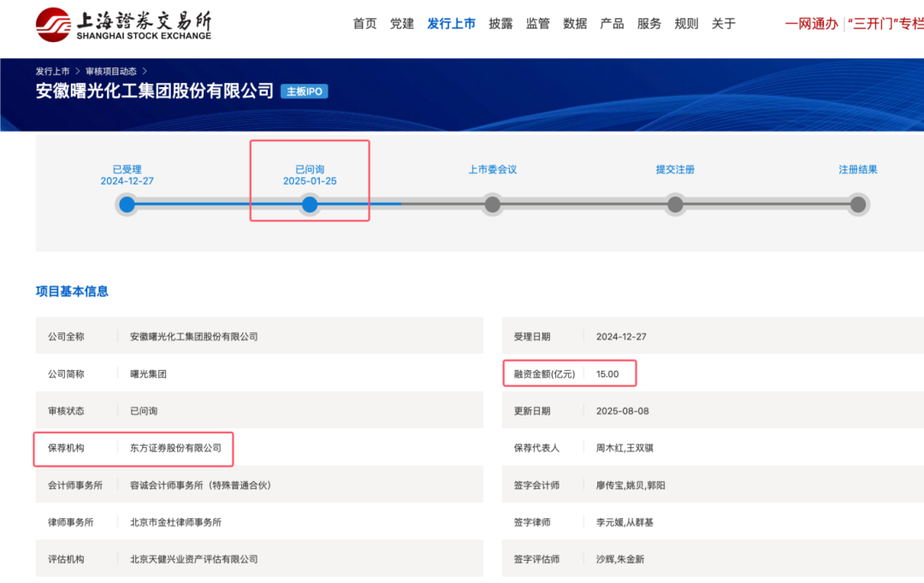Select the 公司全称 value in the table
This screenshot has height=583, width=924.
[194, 337]
